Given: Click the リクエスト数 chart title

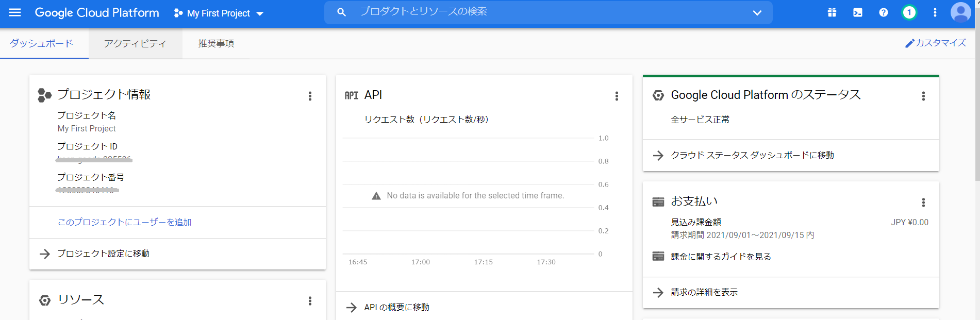Looking at the screenshot, I should coord(426,120).
